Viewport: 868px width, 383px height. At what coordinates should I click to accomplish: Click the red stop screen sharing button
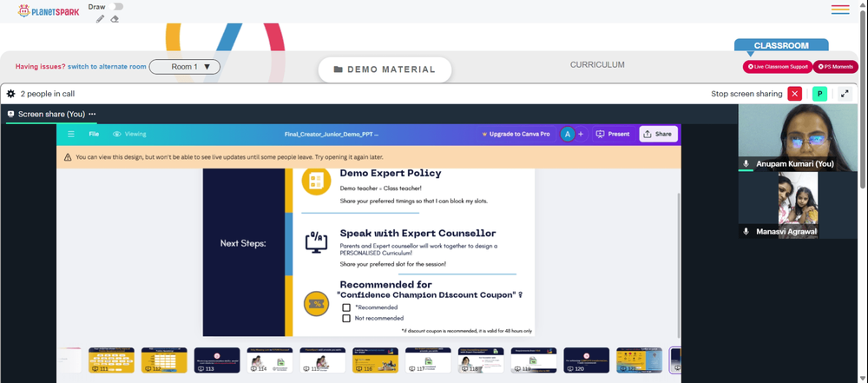pos(795,94)
